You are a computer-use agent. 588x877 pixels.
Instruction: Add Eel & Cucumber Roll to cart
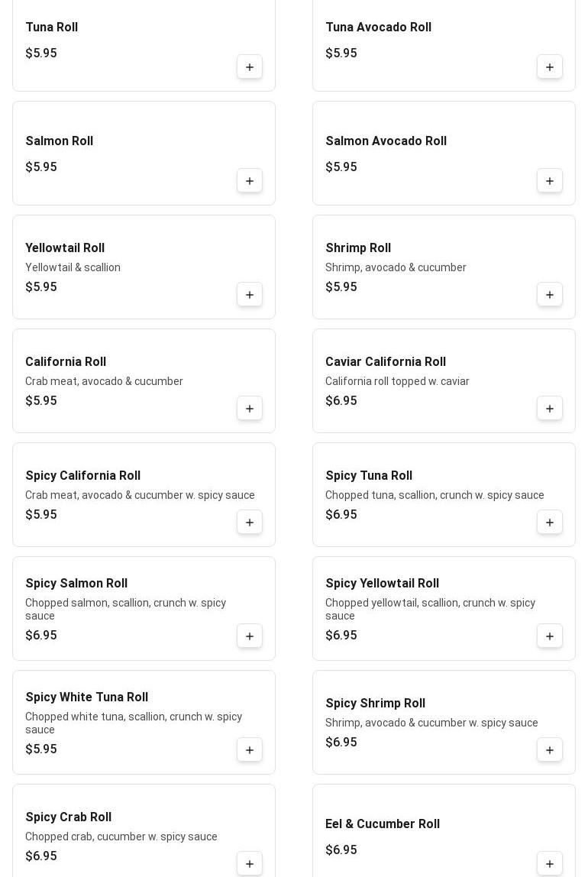click(x=550, y=864)
